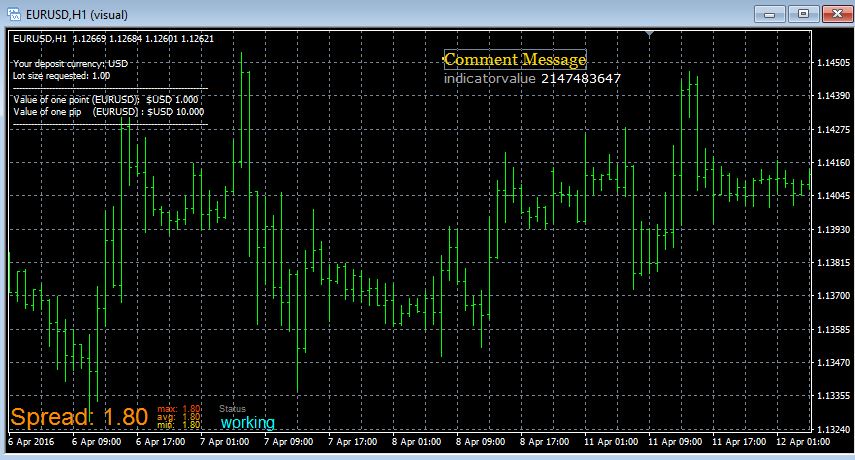Click '11 Apr 17:00' on the time axis
Image resolution: width=855 pixels, height=460 pixels.
point(739,441)
